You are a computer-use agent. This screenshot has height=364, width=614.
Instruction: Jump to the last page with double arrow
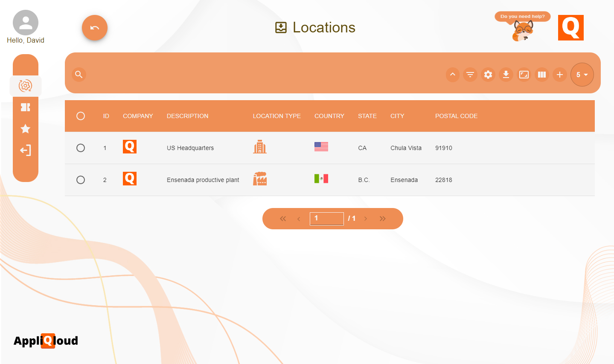(383, 218)
